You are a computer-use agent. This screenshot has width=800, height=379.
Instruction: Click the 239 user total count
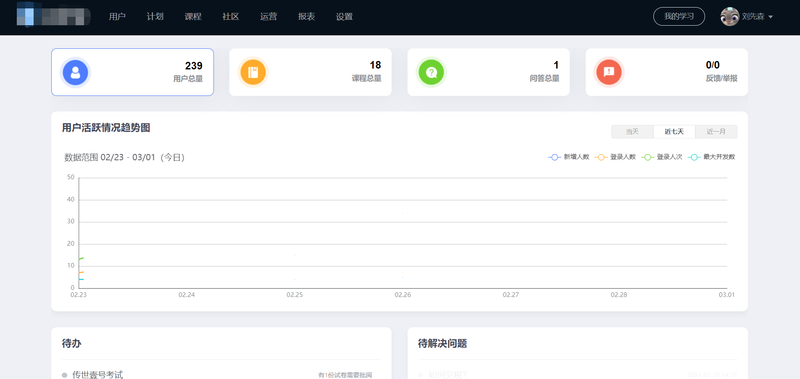193,65
